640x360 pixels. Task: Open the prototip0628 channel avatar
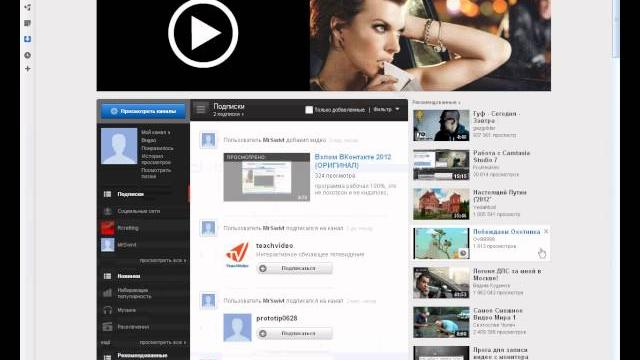tap(237, 327)
